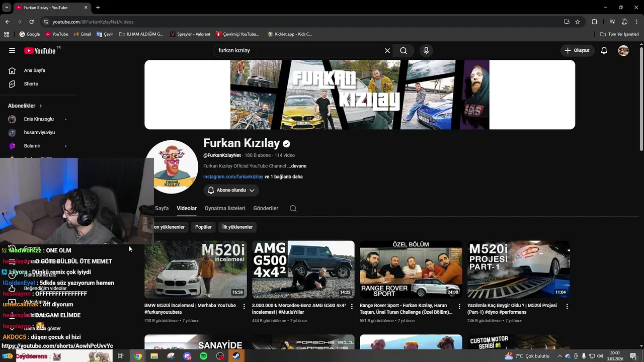Open Tüm Yer İşaretleri bookmarks folder
The image size is (644, 362).
pyautogui.click(x=620, y=34)
